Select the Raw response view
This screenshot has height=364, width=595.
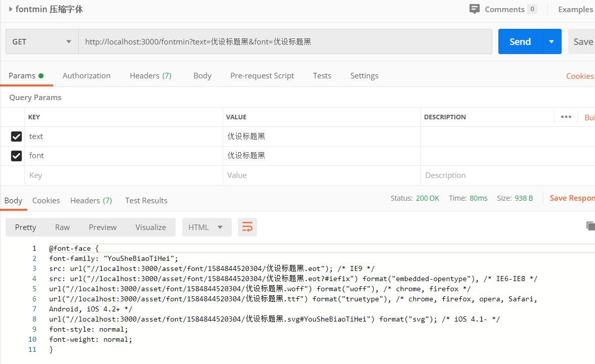tap(62, 227)
